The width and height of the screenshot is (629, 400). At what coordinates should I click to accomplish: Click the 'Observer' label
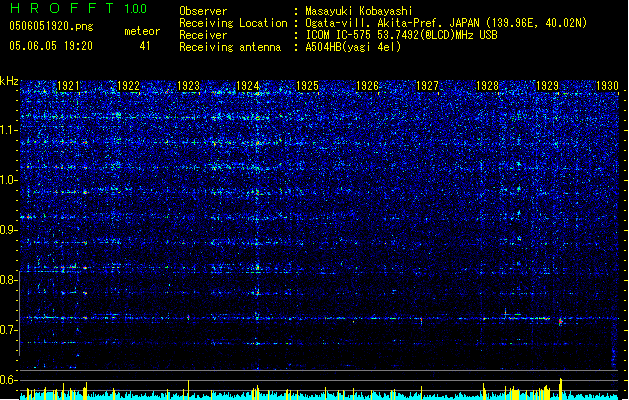(x=203, y=11)
